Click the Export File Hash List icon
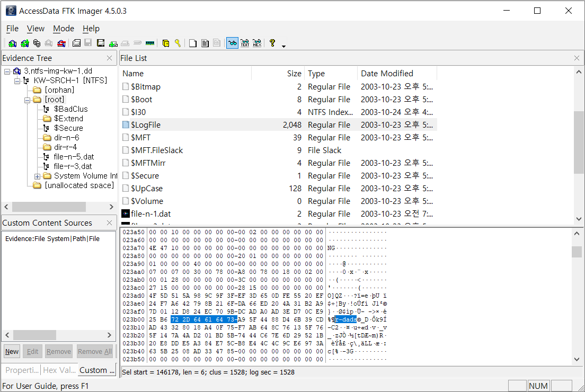 pos(205,43)
